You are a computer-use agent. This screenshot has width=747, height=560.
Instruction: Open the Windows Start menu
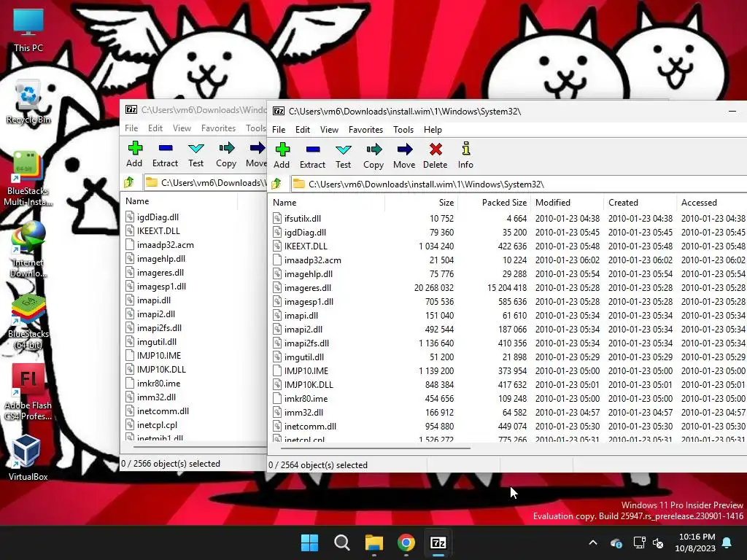tap(309, 542)
